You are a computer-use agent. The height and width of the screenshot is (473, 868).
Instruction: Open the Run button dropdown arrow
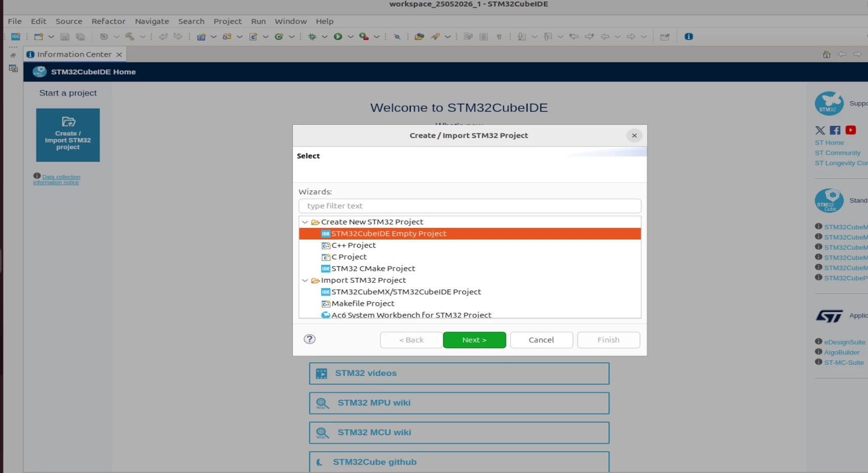(351, 36)
